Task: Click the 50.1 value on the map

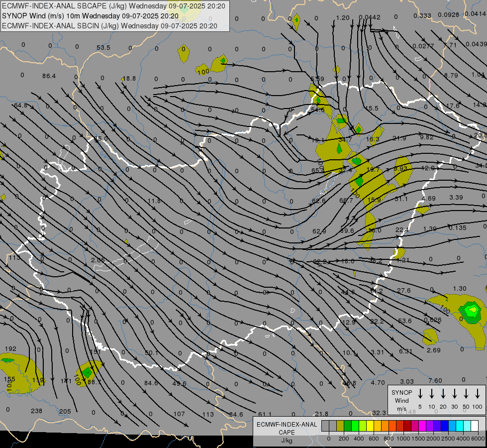Action: pos(152,353)
